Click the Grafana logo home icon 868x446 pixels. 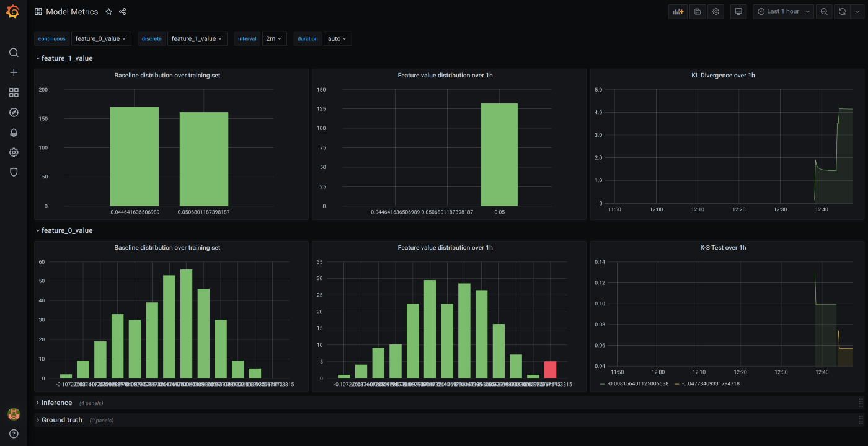tap(13, 12)
